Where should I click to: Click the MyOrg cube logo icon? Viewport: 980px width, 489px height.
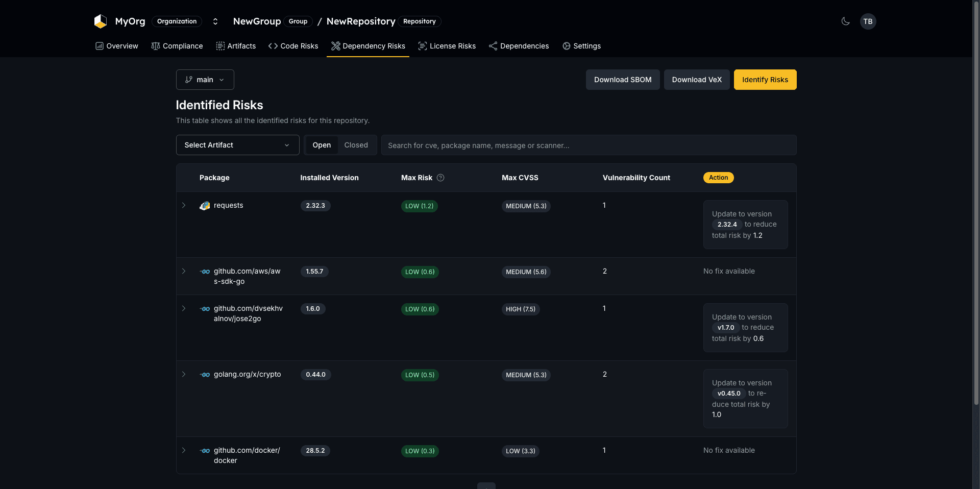(x=100, y=21)
